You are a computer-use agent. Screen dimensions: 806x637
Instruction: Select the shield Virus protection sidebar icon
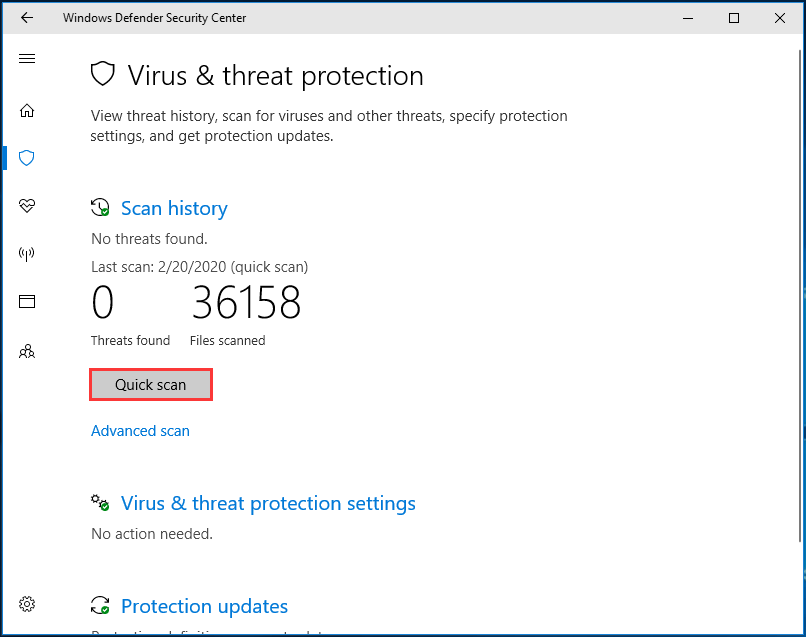27,158
